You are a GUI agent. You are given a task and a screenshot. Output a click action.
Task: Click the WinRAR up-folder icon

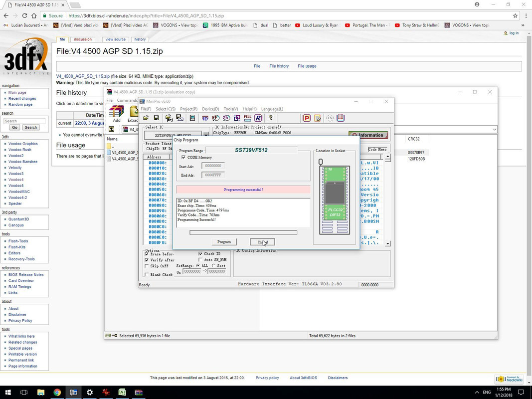click(111, 129)
